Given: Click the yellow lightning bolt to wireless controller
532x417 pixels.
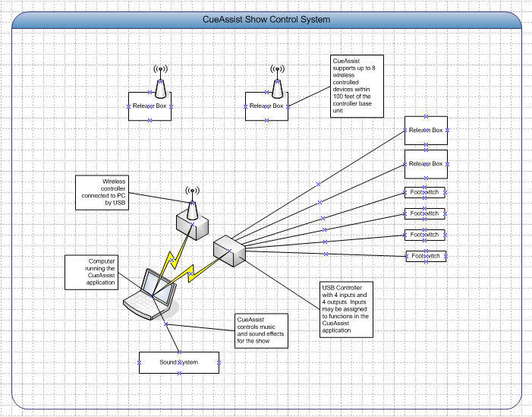Looking at the screenshot, I should tap(174, 260).
